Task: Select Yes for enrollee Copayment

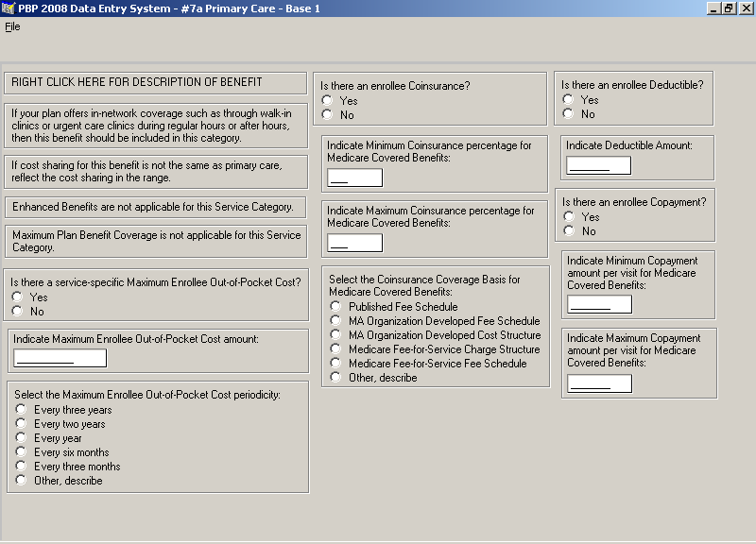Action: pos(569,216)
